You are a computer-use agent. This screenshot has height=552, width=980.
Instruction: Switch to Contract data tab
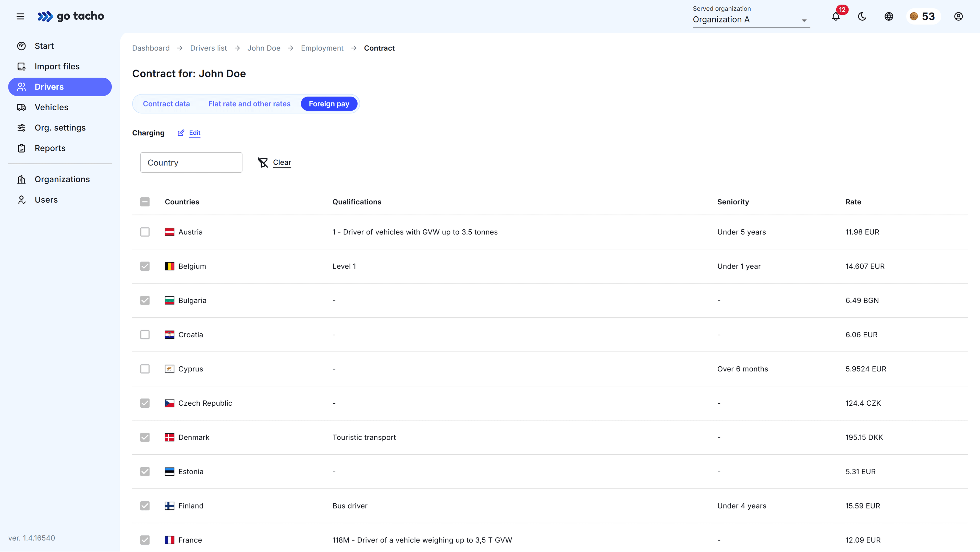click(x=166, y=104)
